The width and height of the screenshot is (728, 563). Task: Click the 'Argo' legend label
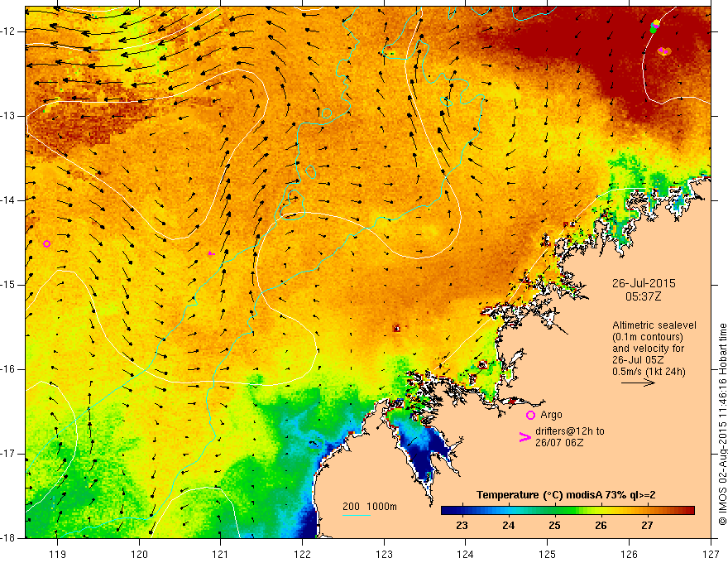pos(551,415)
